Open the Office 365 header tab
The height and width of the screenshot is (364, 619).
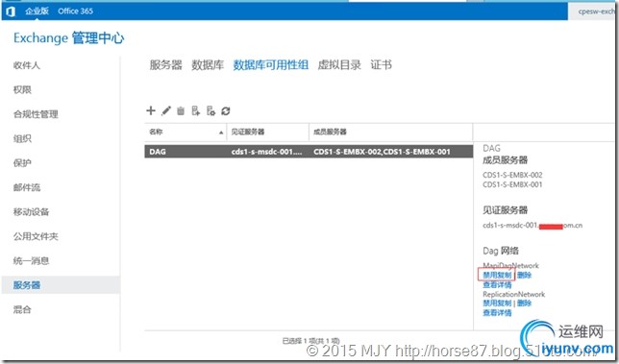(x=75, y=11)
